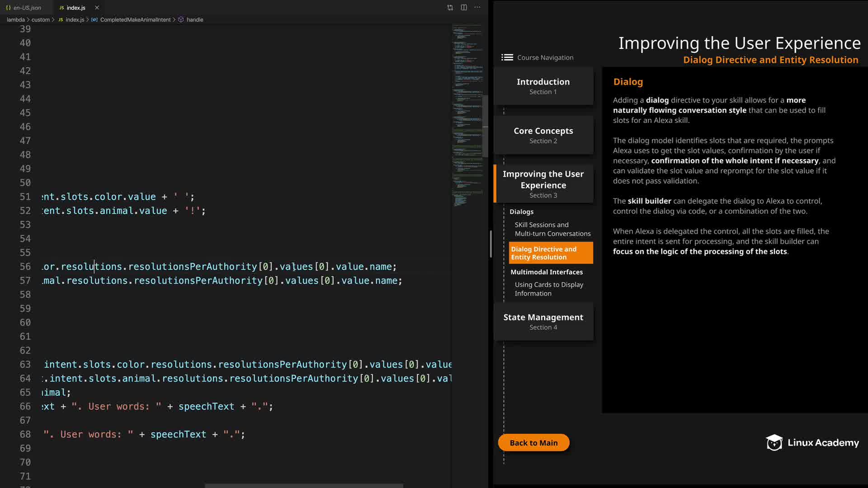Click the JS file icon in breadcrumb
868x488 pixels.
61,20
